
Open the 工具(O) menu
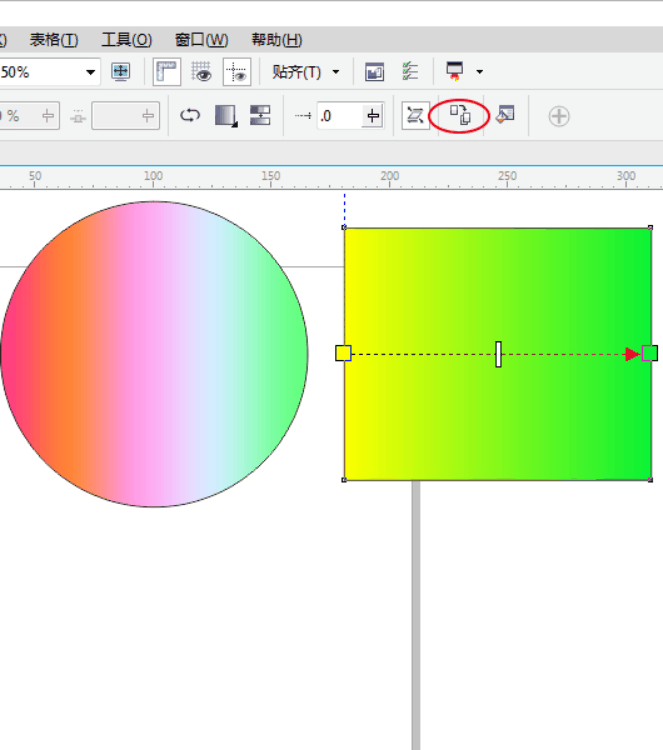pos(126,40)
